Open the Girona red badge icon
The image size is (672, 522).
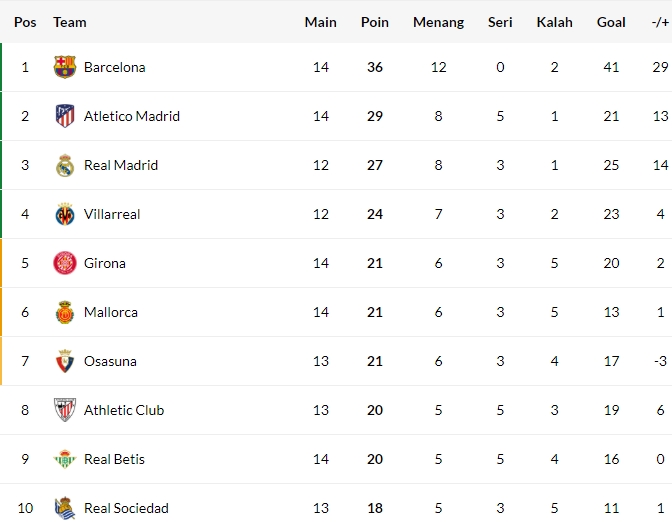[65, 263]
